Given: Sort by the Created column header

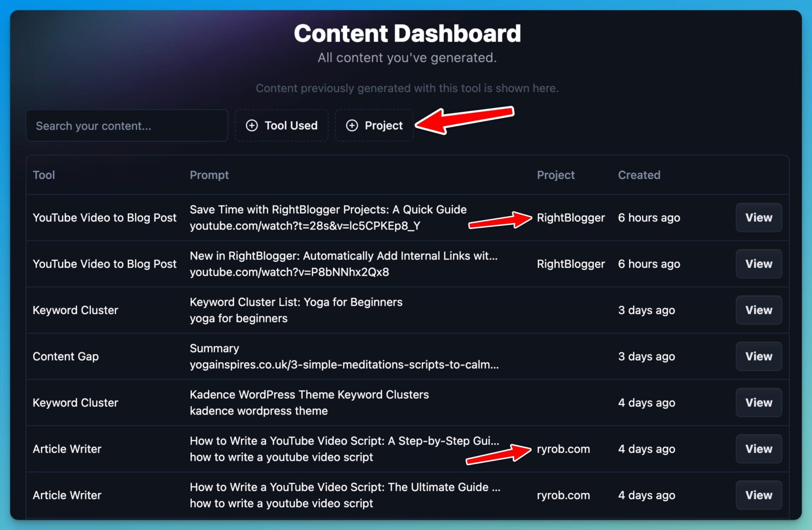Looking at the screenshot, I should pyautogui.click(x=639, y=175).
